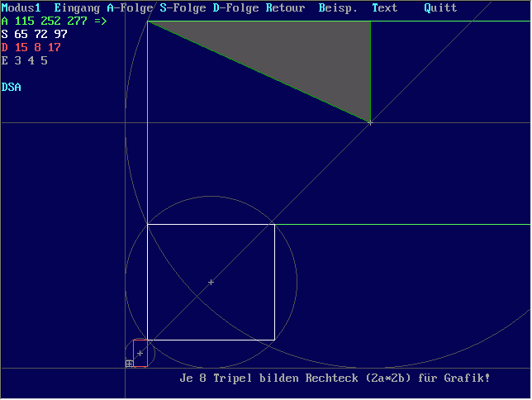Viewport: 532px width, 400px height.
Task: Open the Modus1 menu item
Action: (x=21, y=7)
